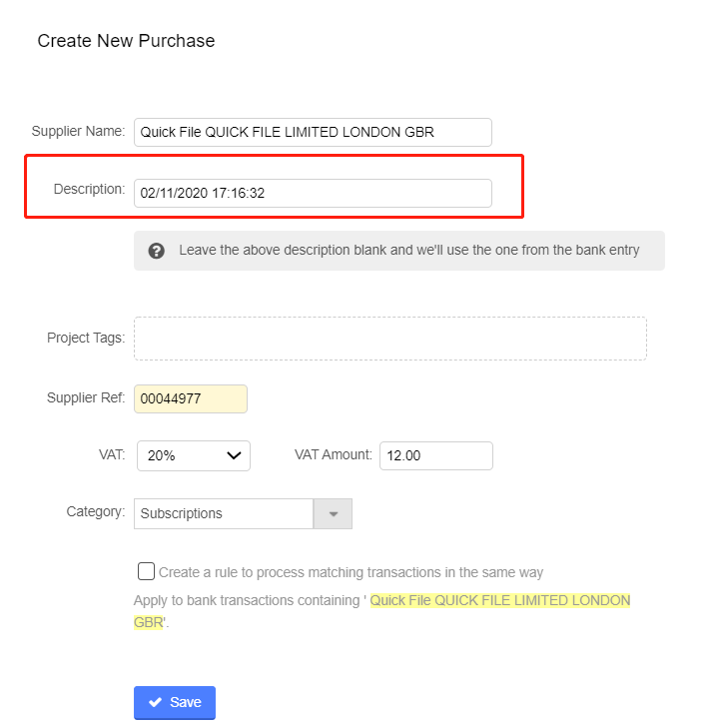Click the 'Create a rule' label text
713x728 pixels.
tap(351, 573)
